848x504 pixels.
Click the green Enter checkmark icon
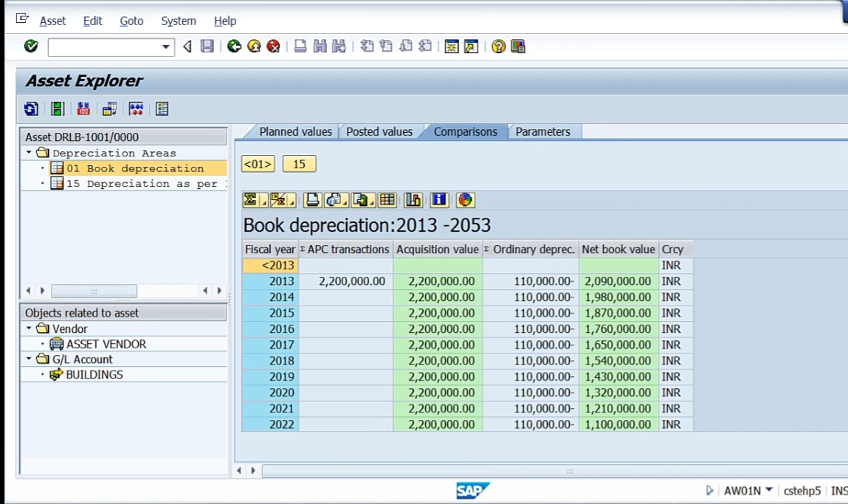pyautogui.click(x=31, y=46)
